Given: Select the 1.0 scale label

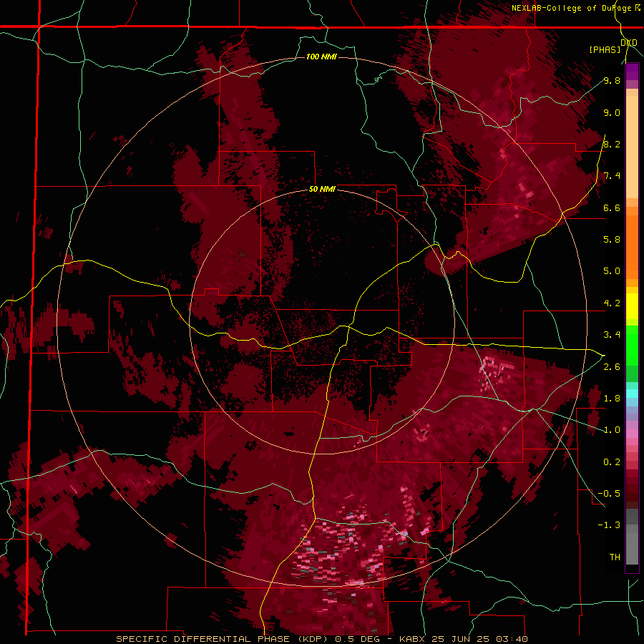Looking at the screenshot, I should pos(612,430).
